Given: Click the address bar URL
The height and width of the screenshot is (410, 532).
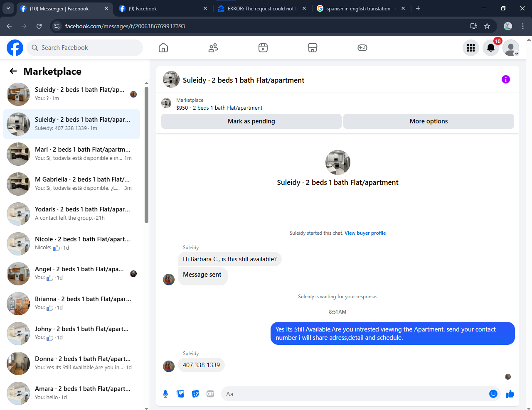Looking at the screenshot, I should pos(125,26).
